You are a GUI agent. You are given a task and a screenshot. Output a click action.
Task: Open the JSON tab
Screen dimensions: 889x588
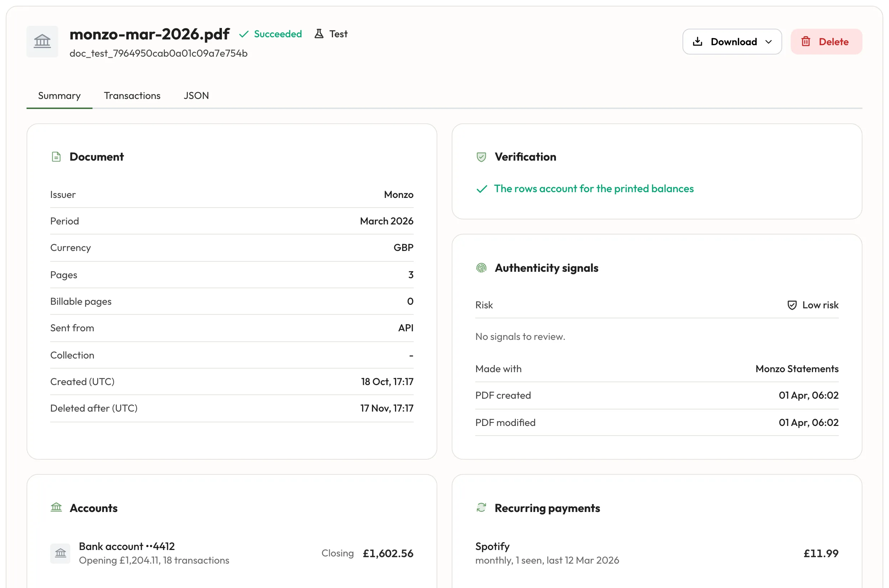pyautogui.click(x=196, y=96)
